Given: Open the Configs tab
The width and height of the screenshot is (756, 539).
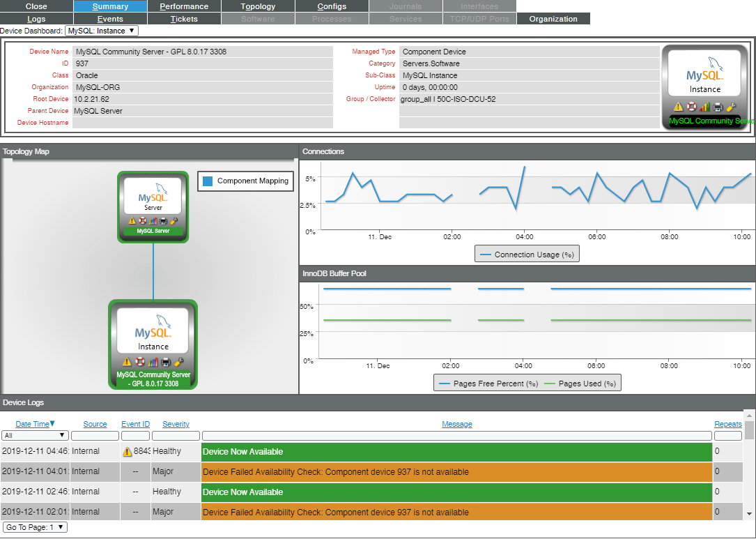Looking at the screenshot, I should (332, 6).
